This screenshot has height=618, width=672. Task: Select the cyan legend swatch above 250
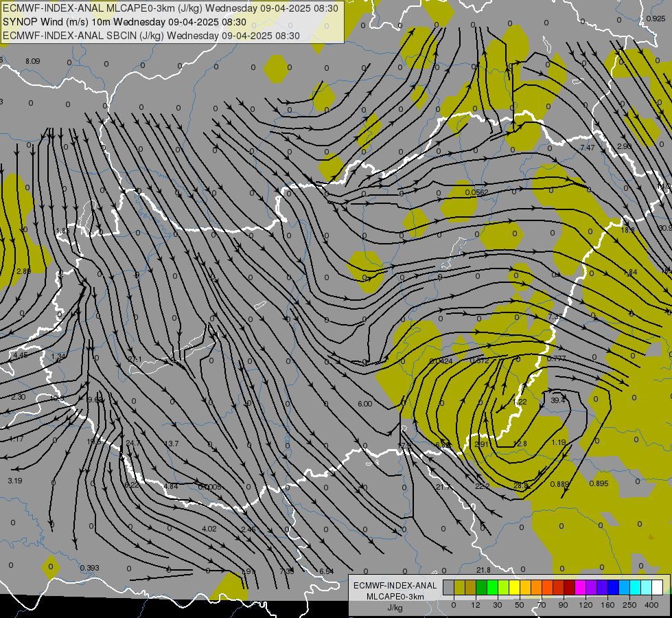(x=635, y=587)
